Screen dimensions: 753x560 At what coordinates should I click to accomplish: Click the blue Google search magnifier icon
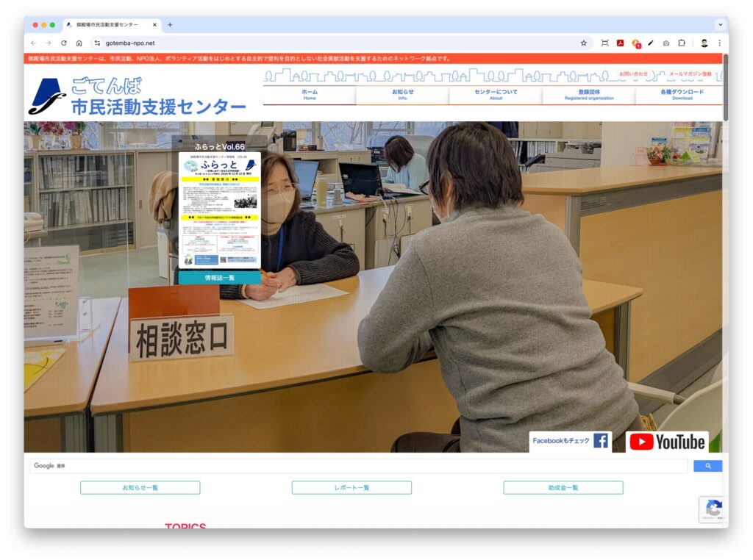(x=707, y=465)
